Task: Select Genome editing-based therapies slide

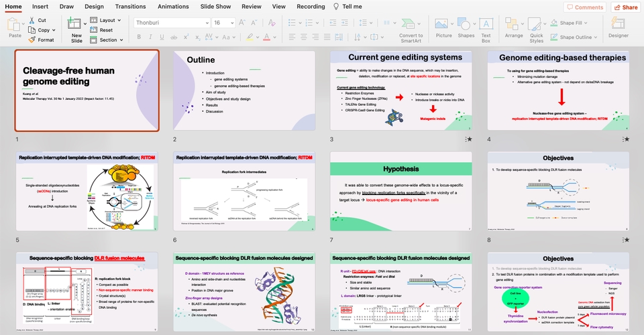Action: tap(558, 90)
